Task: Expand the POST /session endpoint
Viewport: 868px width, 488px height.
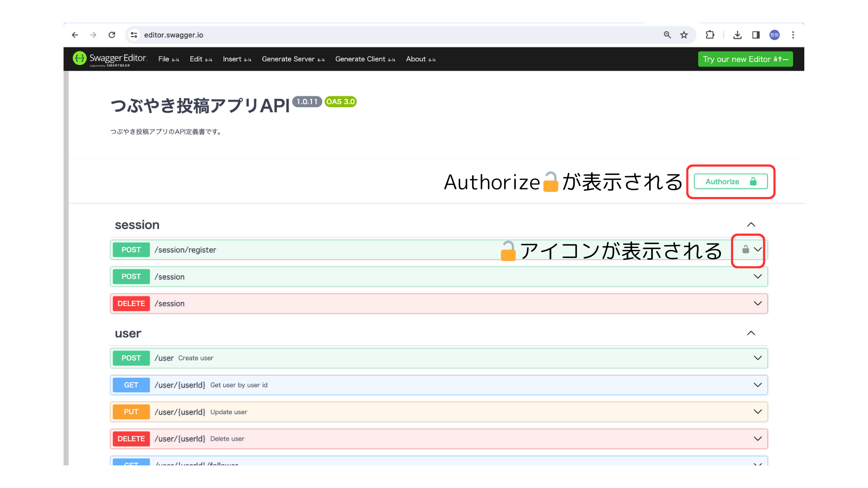Action: pyautogui.click(x=757, y=277)
